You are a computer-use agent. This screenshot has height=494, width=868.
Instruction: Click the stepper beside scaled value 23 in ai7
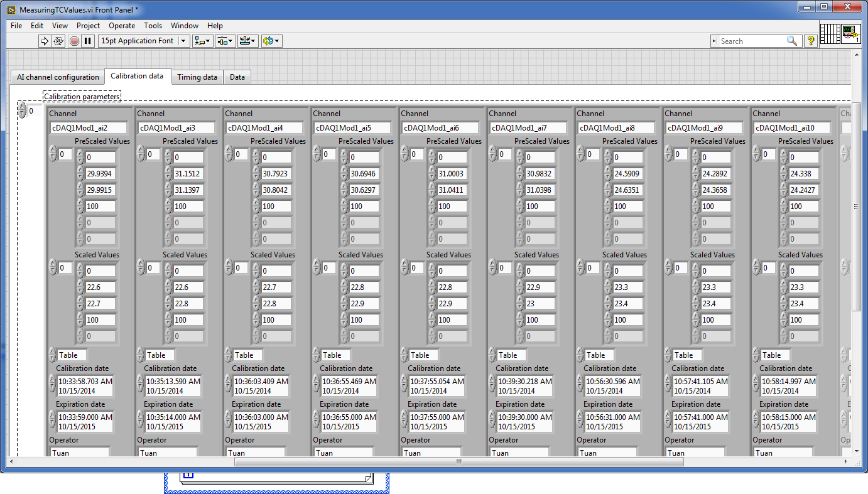click(x=520, y=304)
